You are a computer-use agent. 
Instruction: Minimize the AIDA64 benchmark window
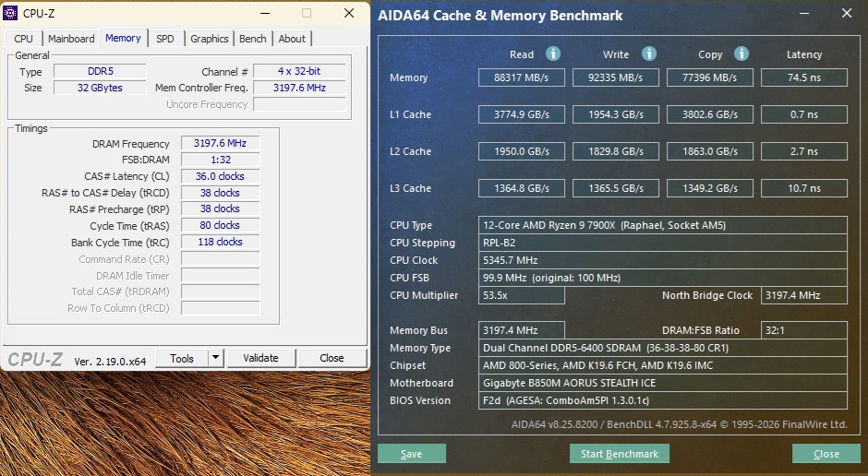(x=802, y=13)
